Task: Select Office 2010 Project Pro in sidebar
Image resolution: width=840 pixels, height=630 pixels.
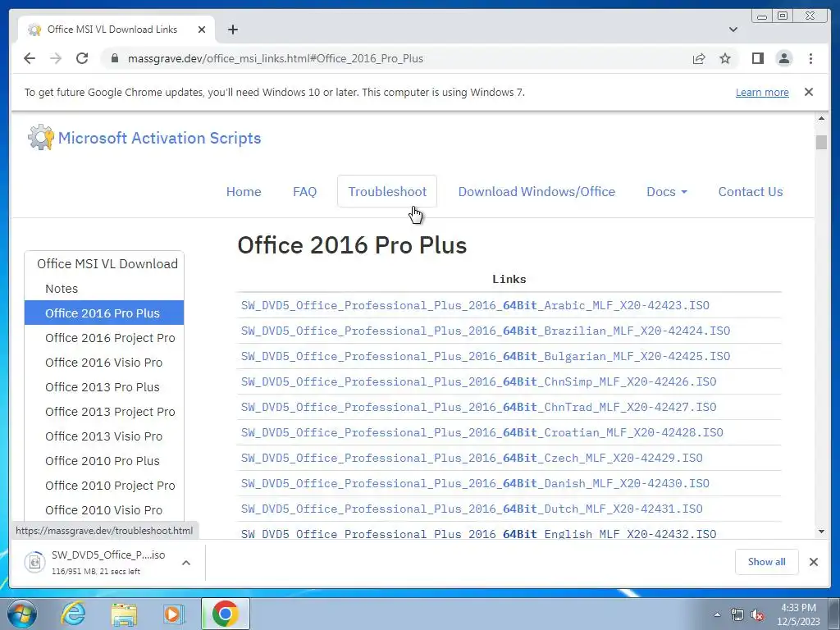Action: pyautogui.click(x=104, y=486)
